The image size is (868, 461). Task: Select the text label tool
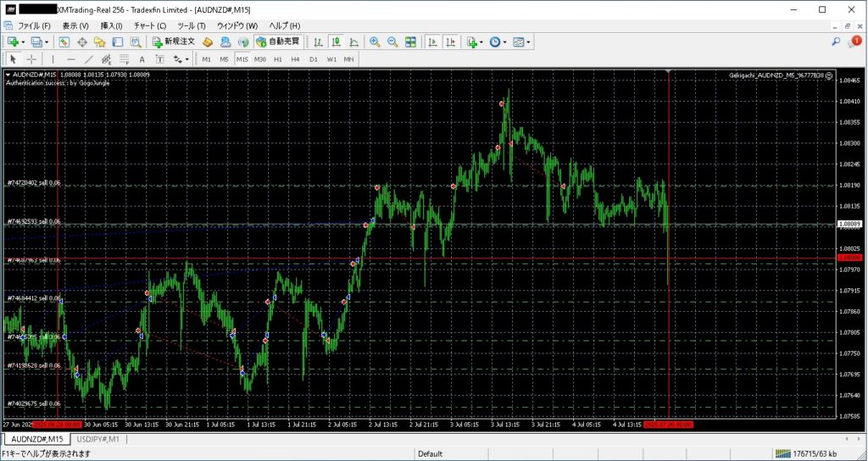142,59
